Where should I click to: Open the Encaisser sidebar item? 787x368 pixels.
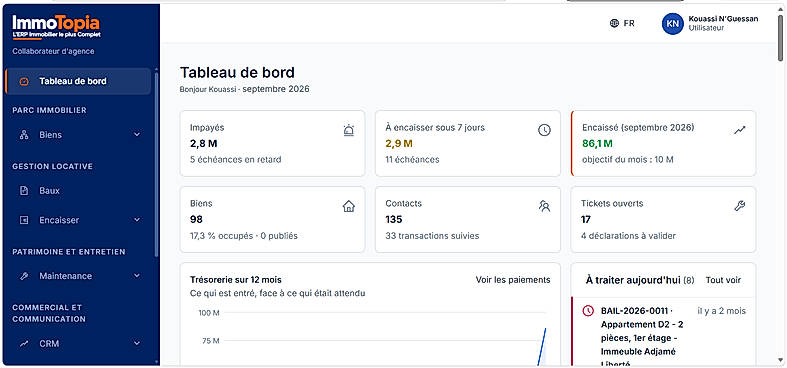pos(78,220)
